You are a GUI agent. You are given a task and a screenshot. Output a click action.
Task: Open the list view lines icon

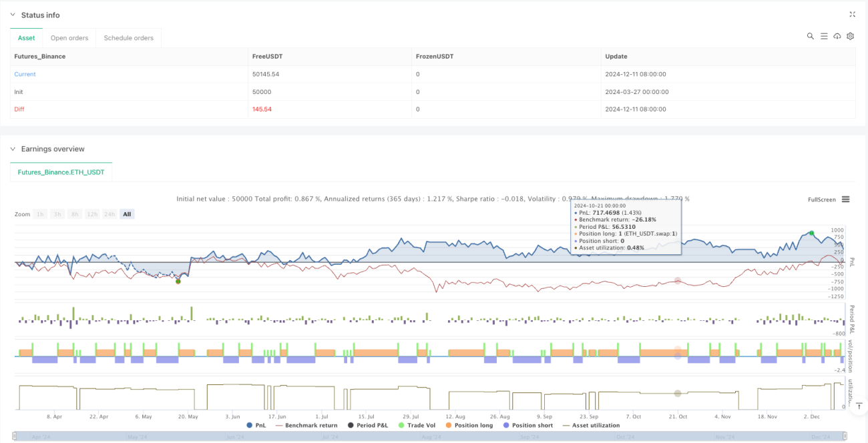point(824,36)
